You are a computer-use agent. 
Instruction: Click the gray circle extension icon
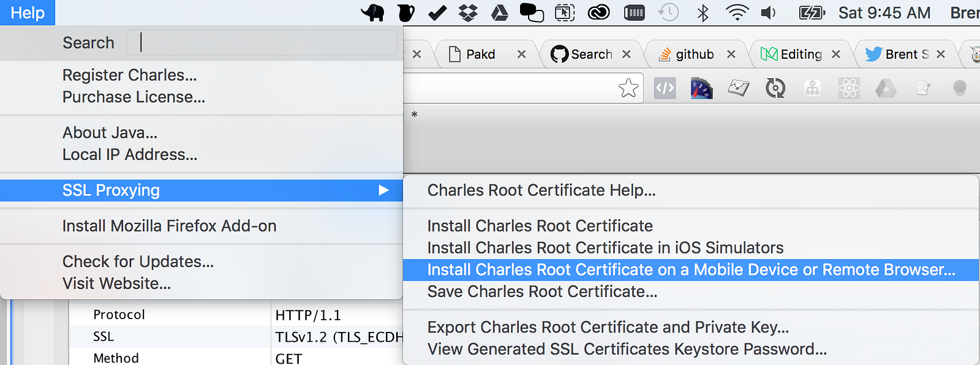point(960,88)
